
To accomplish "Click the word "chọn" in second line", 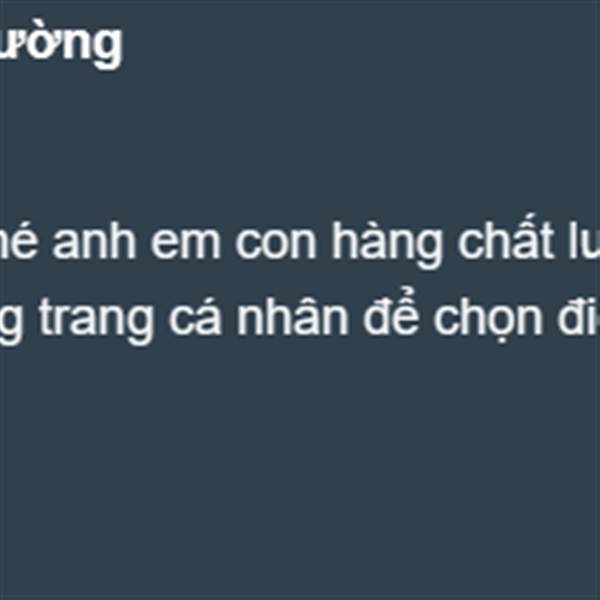I will click(x=488, y=321).
